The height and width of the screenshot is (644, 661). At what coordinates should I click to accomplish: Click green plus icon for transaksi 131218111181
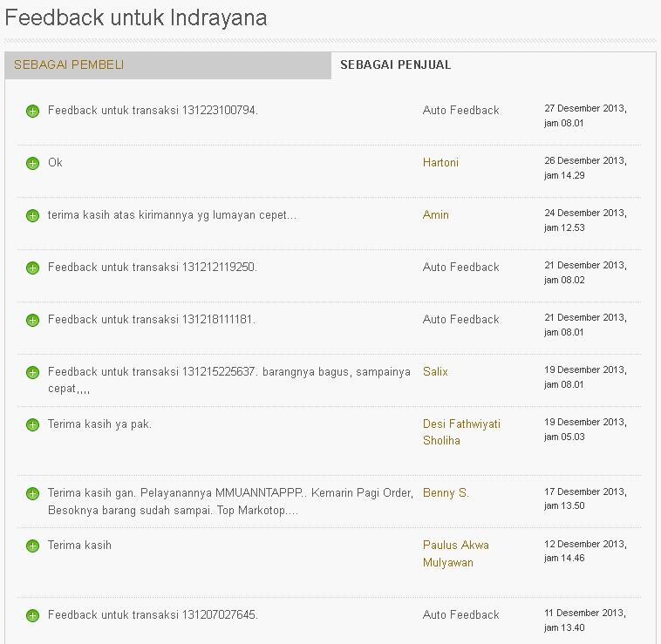pos(32,320)
